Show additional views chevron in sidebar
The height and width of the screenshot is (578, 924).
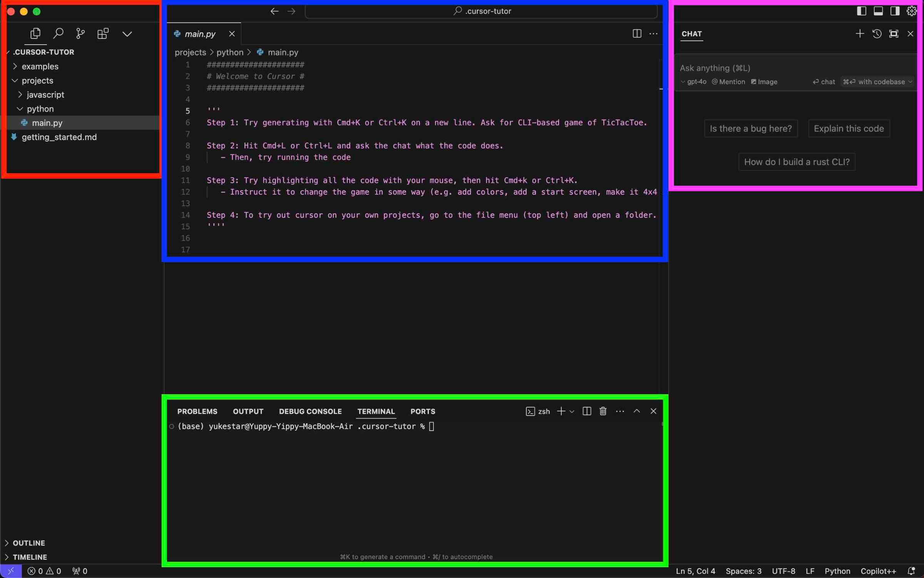[127, 34]
